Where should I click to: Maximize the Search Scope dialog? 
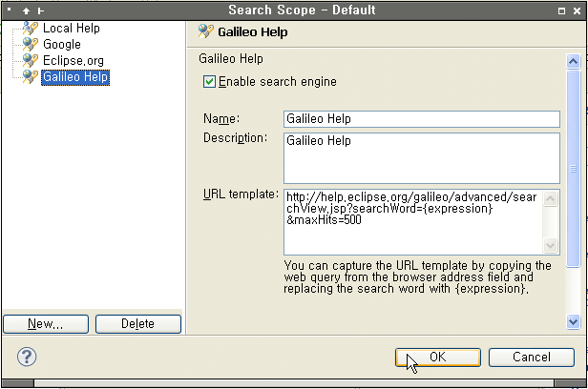561,10
